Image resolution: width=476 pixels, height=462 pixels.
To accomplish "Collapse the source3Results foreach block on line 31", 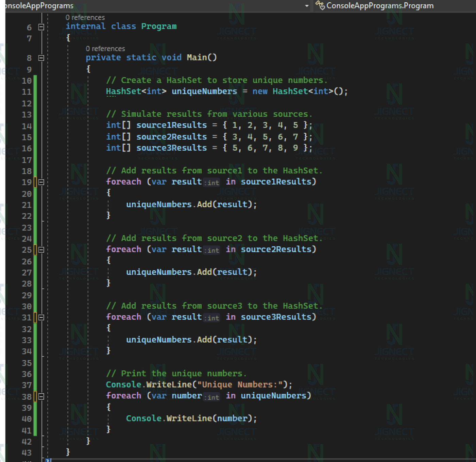I will point(41,318).
